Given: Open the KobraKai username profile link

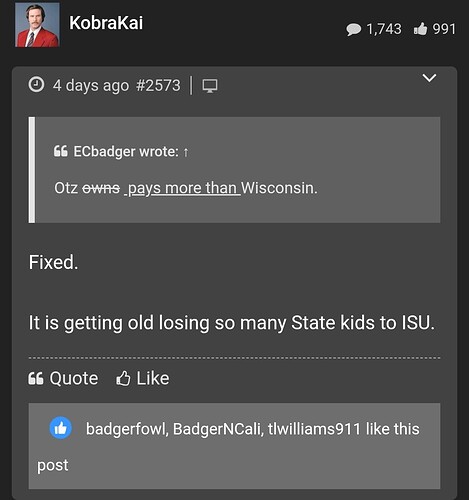Looking at the screenshot, I should click(106, 23).
